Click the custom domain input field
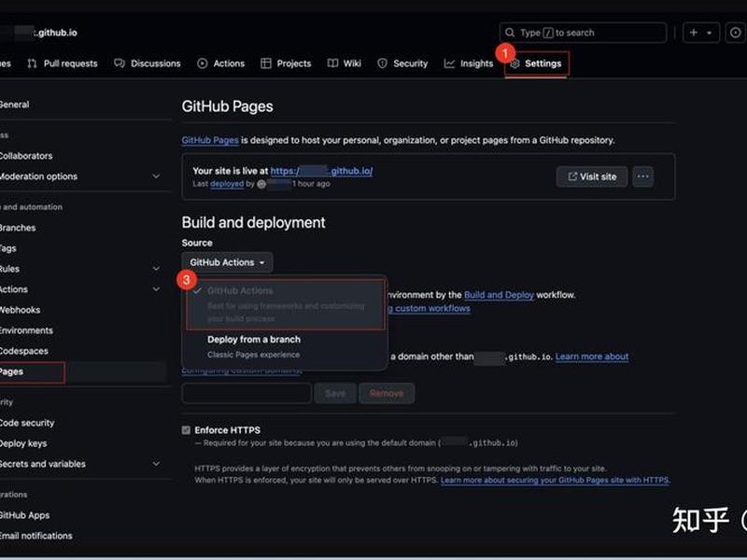 pos(247,393)
